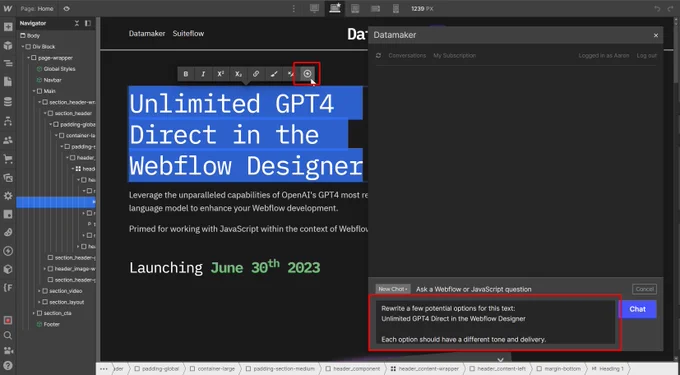Screen dimensions: 680x375
Task: Apply subscript formatting
Action: pos(238,74)
